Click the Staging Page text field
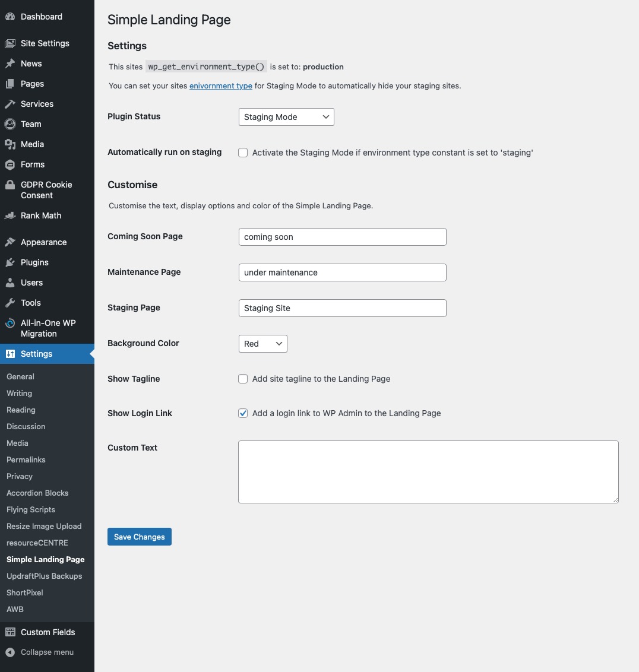Screen dimensions: 639x672 [342, 308]
